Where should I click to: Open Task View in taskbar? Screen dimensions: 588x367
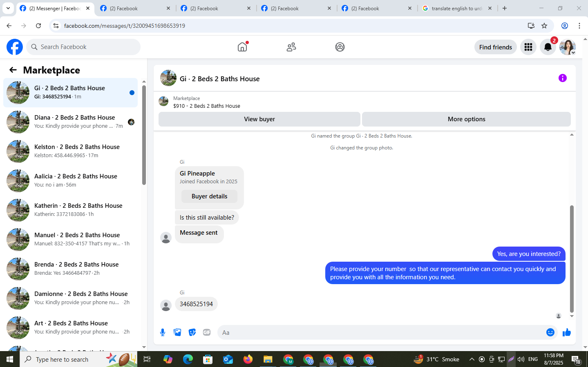tap(147, 359)
